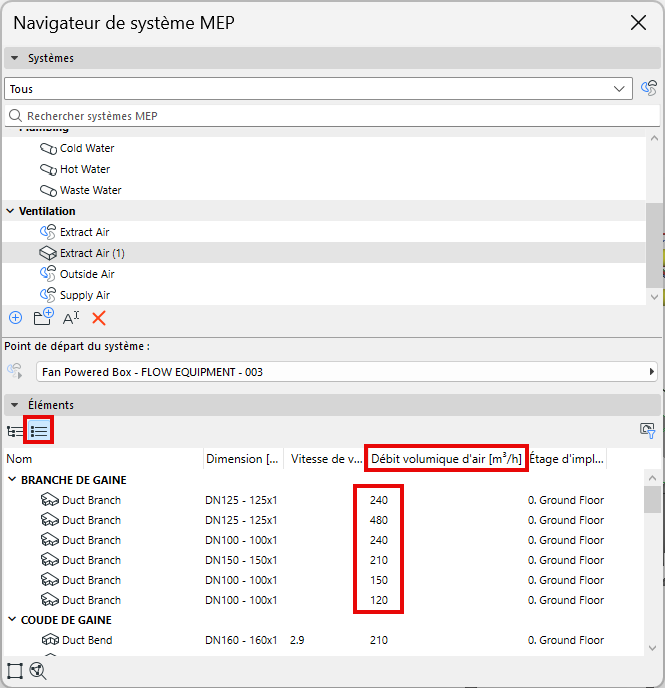Viewport: 665px width, 688px height.
Task: Switch to the hierarchy tree view
Action: 15,431
